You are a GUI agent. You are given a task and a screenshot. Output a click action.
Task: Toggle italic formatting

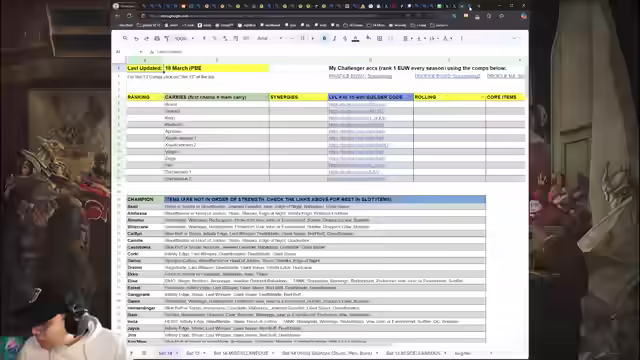pyautogui.click(x=335, y=38)
